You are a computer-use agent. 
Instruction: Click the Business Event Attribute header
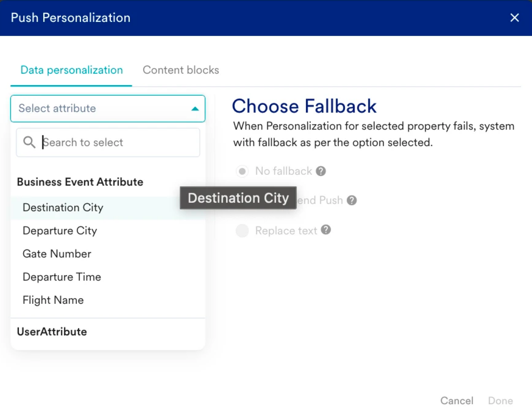[80, 182]
